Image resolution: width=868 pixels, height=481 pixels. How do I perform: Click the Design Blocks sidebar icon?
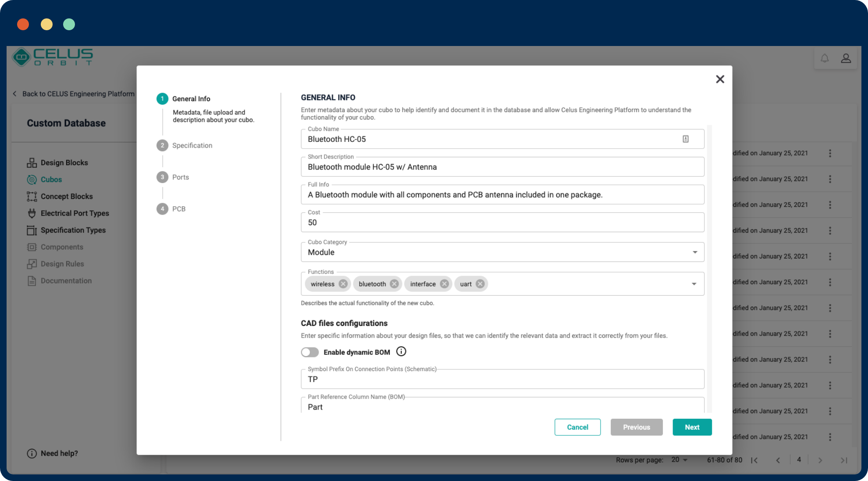pyautogui.click(x=32, y=163)
